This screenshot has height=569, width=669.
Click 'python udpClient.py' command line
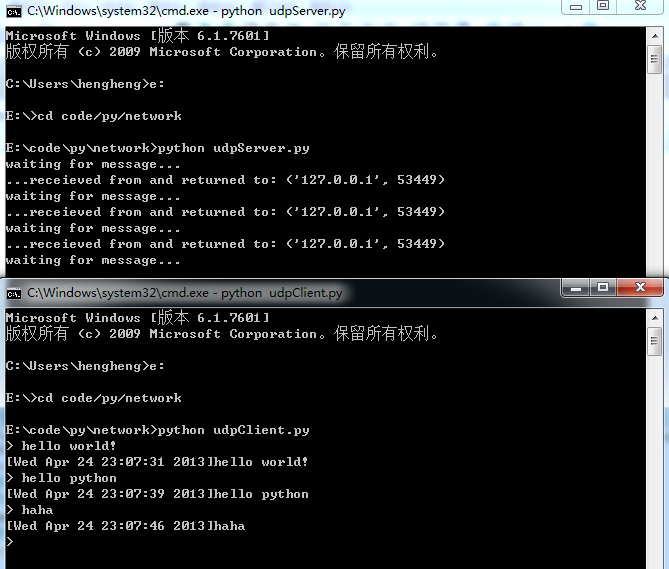click(x=157, y=430)
